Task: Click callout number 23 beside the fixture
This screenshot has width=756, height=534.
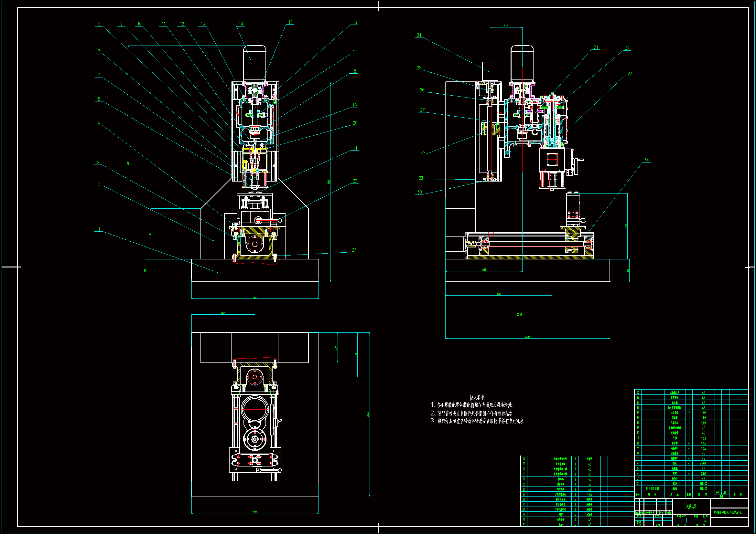Action: click(354, 250)
